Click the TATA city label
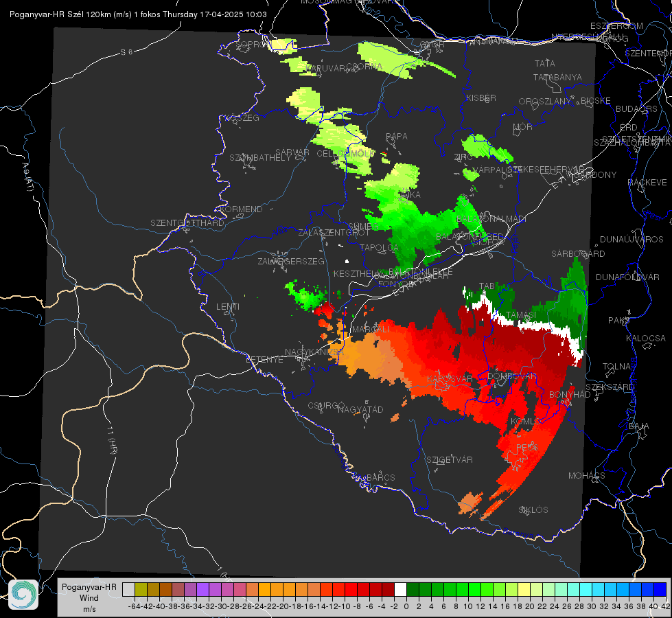Viewport: 672px width, 618px height. coord(545,63)
